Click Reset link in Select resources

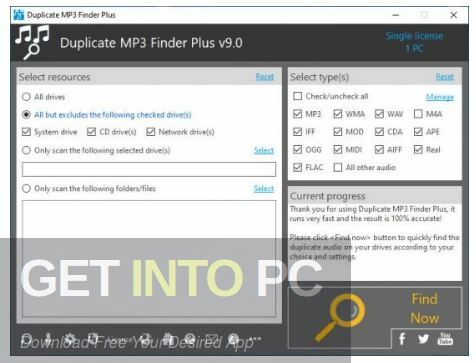[265, 77]
